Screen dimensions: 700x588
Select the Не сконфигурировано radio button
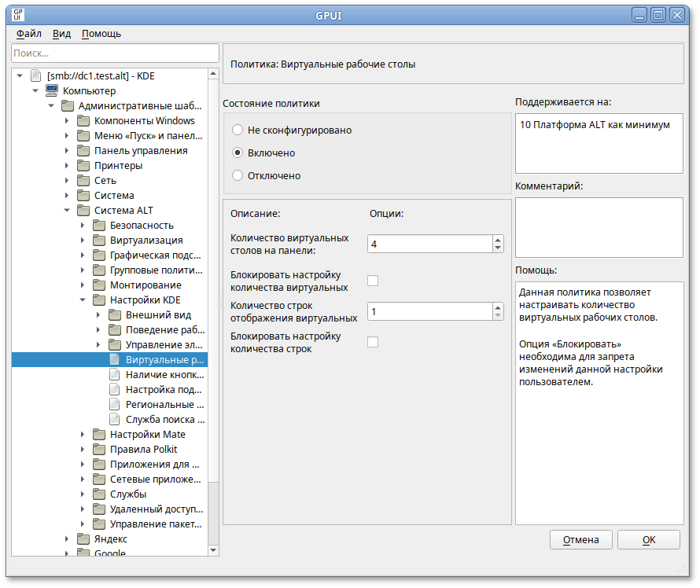pyautogui.click(x=238, y=130)
